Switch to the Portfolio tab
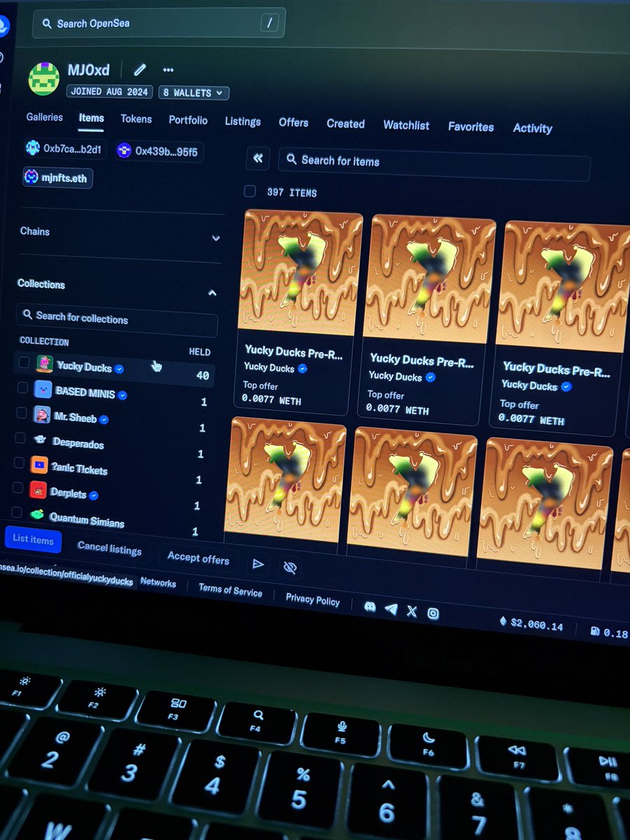This screenshot has height=840, width=630. 188,120
